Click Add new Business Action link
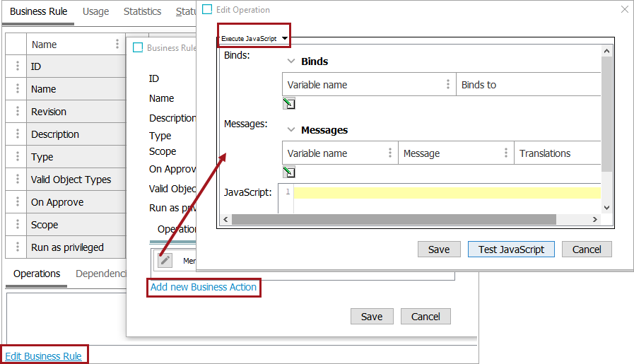Screen dimensions: 634x364 tap(204, 287)
